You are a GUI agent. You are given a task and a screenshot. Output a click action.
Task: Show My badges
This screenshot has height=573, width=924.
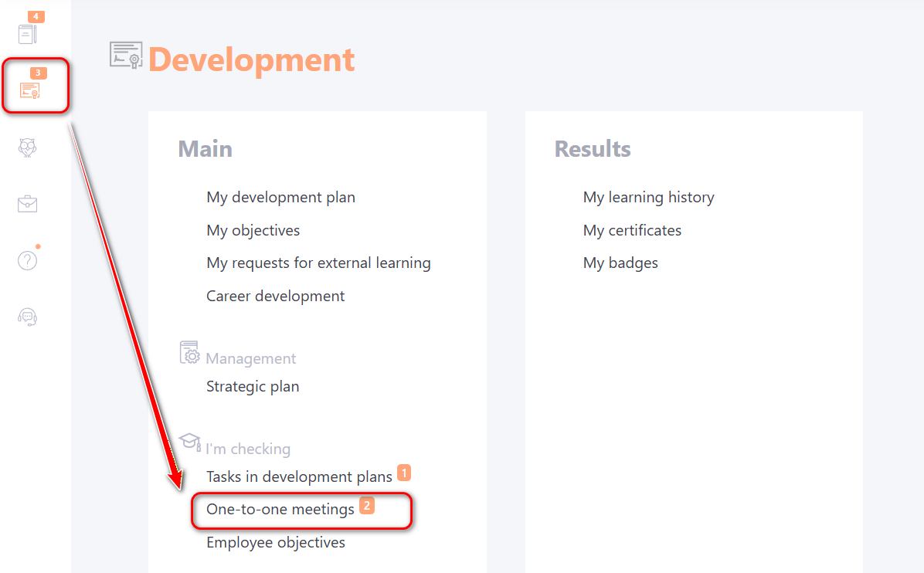[620, 263]
